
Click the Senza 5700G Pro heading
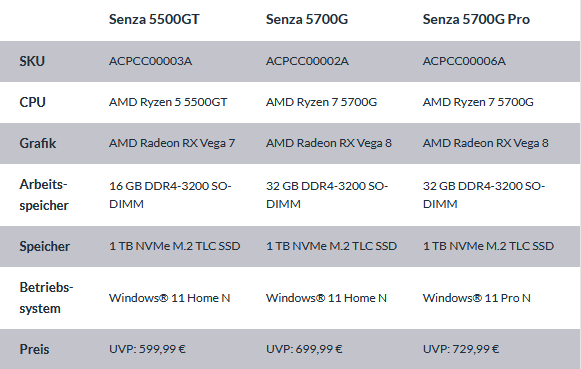pos(476,19)
